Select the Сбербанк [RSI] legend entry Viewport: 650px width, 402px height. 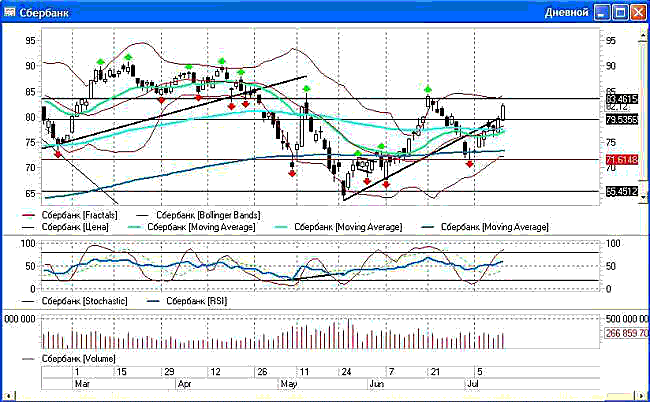[187, 301]
